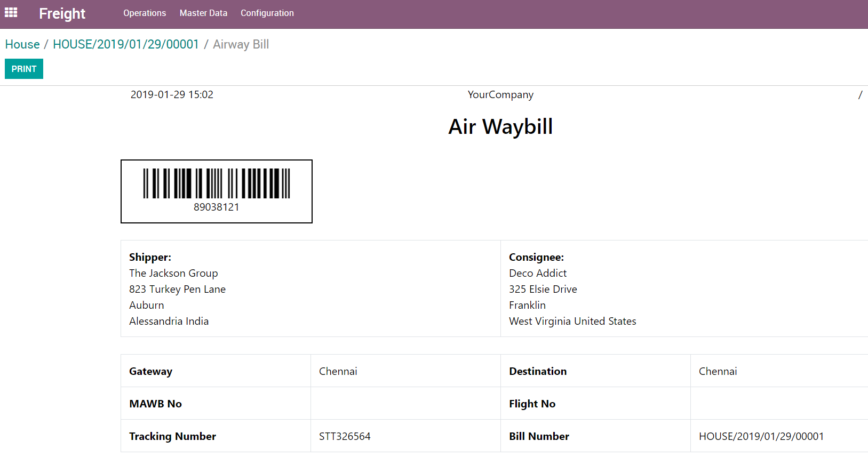
Task: Click the Airway Bill breadcrumb text
Action: pyautogui.click(x=241, y=44)
